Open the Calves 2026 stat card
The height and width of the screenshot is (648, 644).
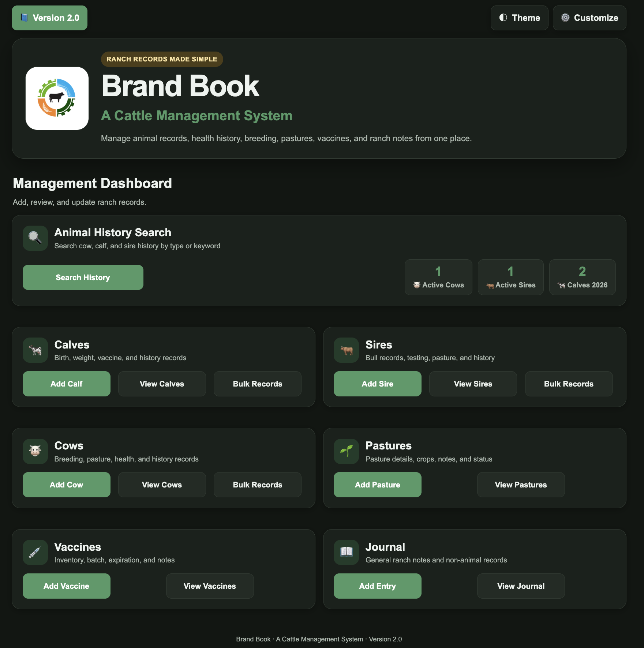583,277
